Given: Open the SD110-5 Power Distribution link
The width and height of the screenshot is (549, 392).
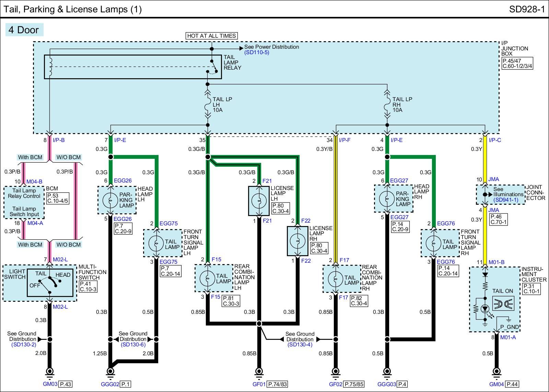Looking at the screenshot, I should 257,52.
